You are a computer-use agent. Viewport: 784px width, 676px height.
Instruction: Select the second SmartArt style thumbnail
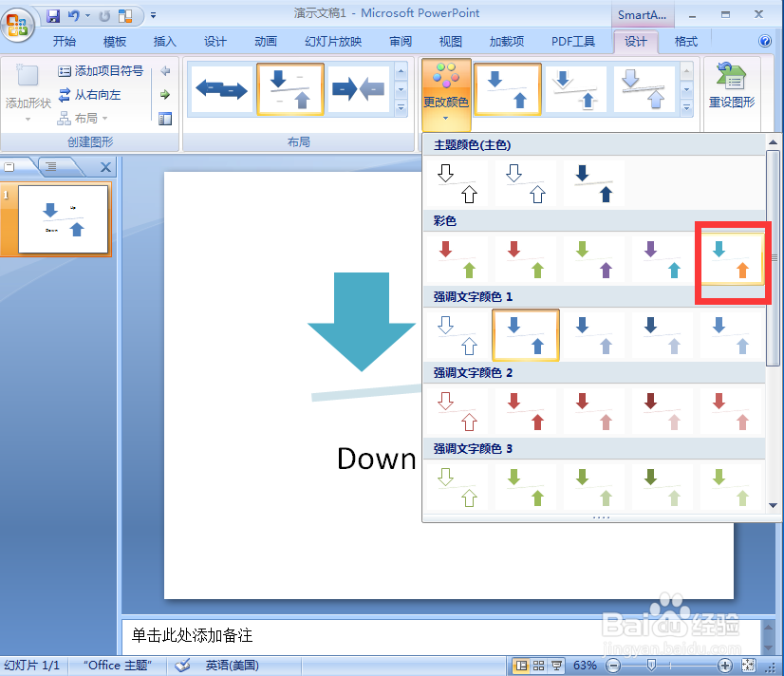[575, 89]
